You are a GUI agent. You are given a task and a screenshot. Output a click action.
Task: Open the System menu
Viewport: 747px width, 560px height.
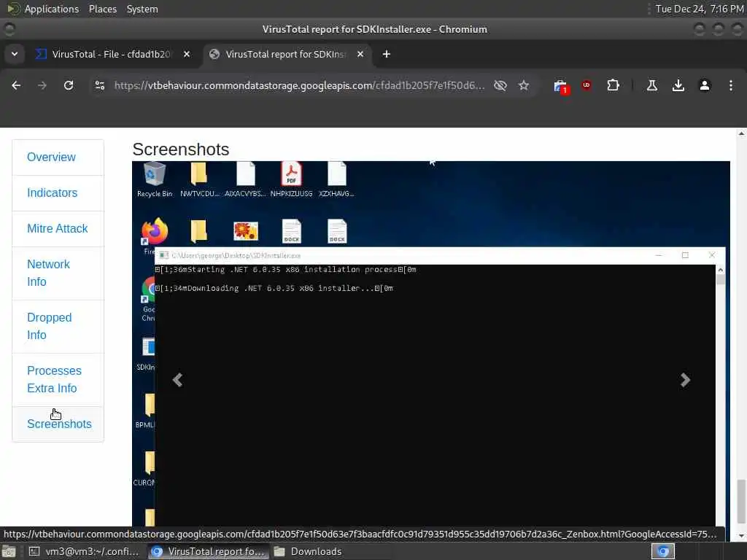(142, 9)
